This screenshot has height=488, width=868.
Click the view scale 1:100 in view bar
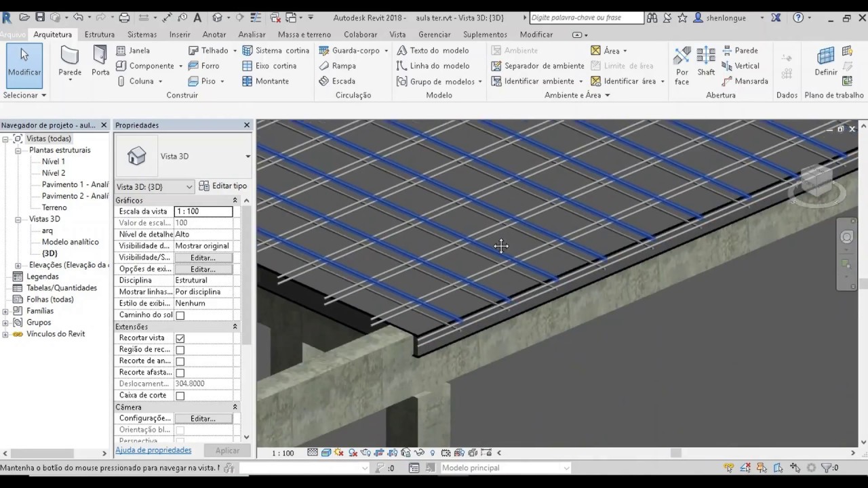tap(283, 453)
